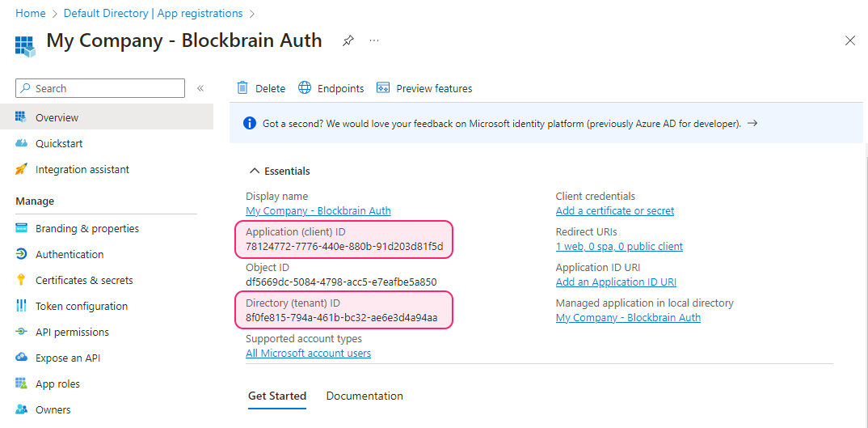Open the Display name link under Essentials
The height and width of the screenshot is (428, 868).
pos(318,210)
